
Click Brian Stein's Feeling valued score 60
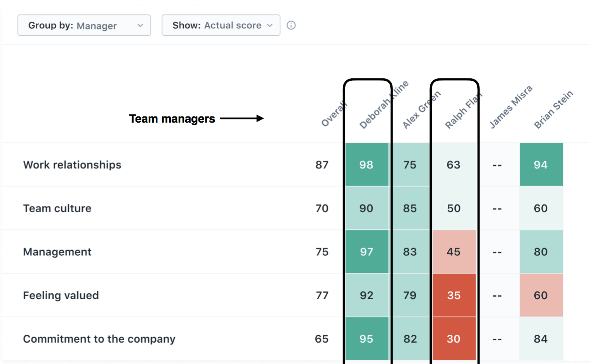[x=541, y=295]
